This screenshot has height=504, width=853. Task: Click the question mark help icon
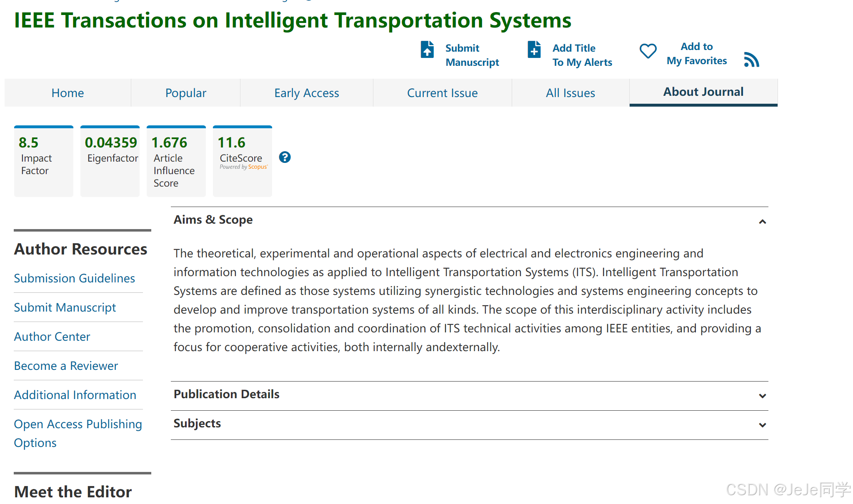(285, 157)
